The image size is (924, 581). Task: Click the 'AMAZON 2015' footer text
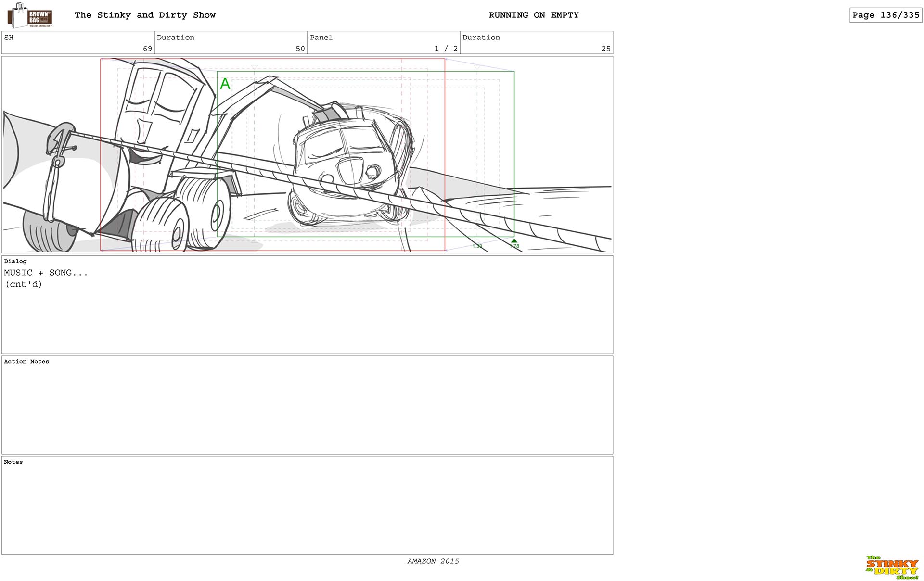(x=433, y=561)
